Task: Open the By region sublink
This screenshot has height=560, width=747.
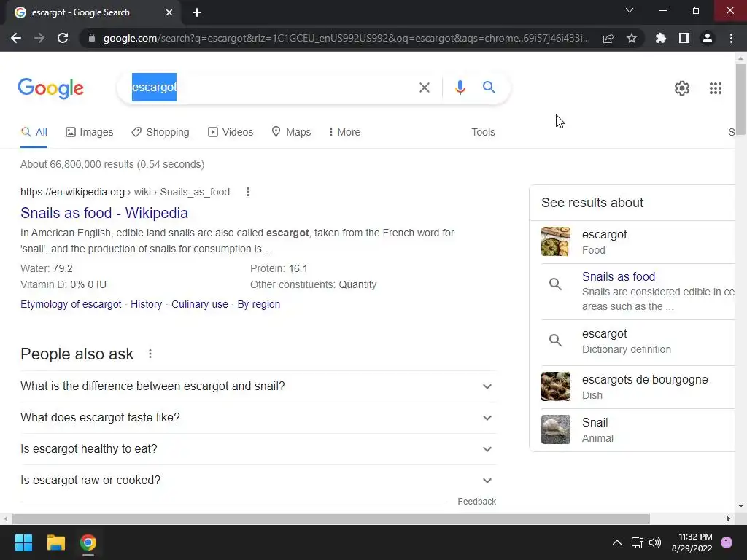Action: (x=259, y=304)
